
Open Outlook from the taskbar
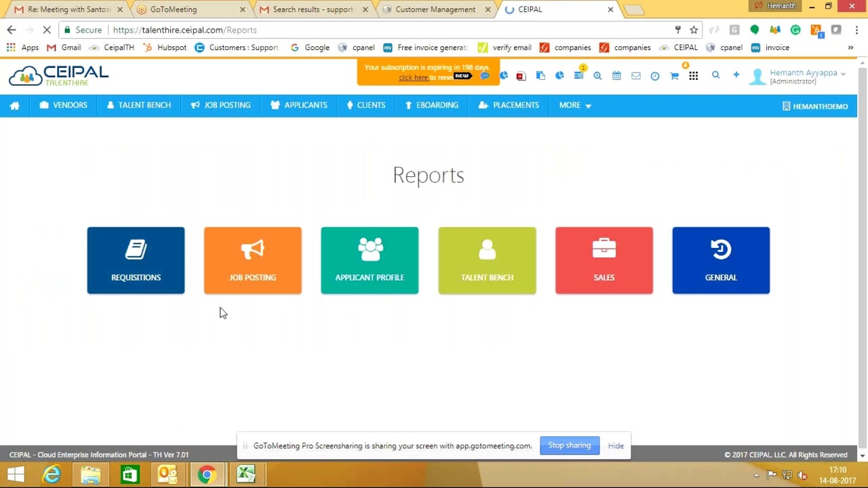(x=167, y=475)
